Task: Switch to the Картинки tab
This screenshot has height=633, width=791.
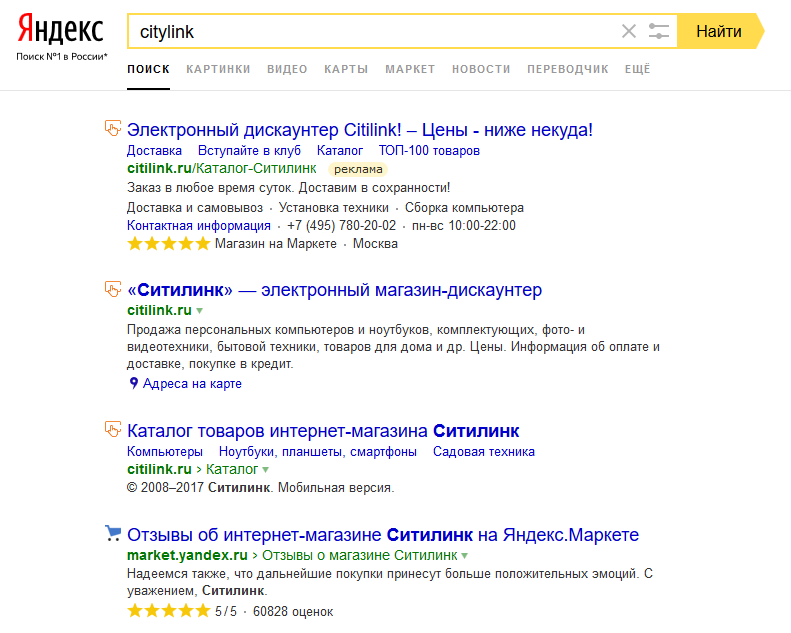Action: 218,69
